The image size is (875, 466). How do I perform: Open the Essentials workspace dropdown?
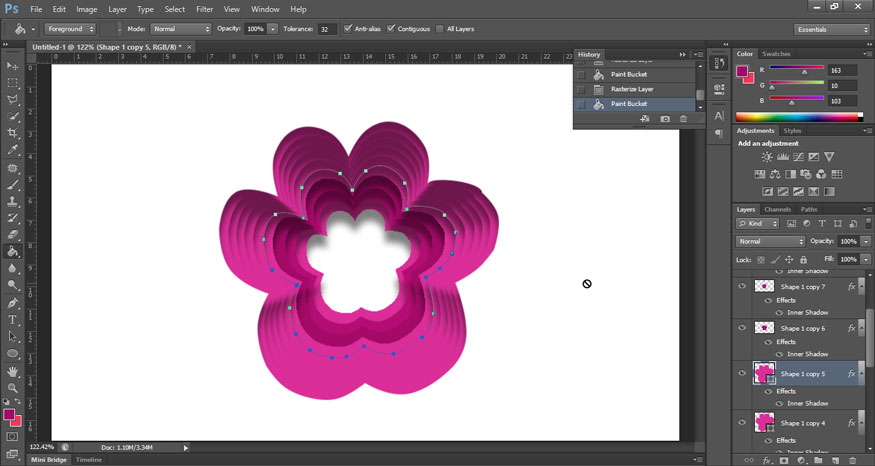[x=832, y=29]
